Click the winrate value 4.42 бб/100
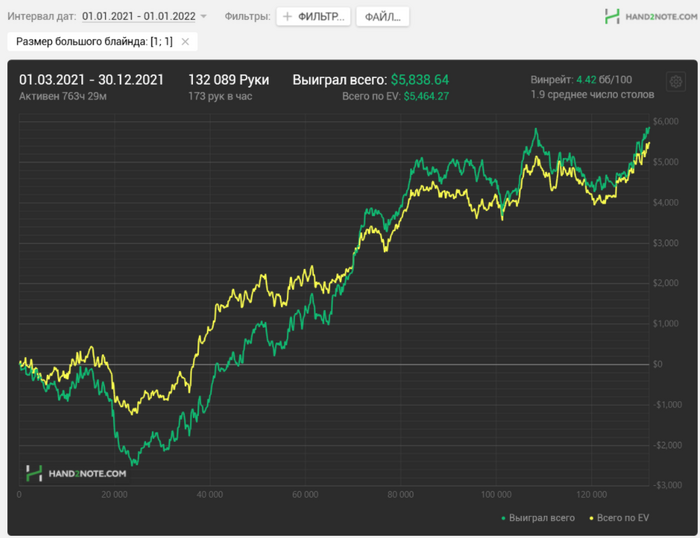Viewport: 700px width, 538px height. click(604, 80)
